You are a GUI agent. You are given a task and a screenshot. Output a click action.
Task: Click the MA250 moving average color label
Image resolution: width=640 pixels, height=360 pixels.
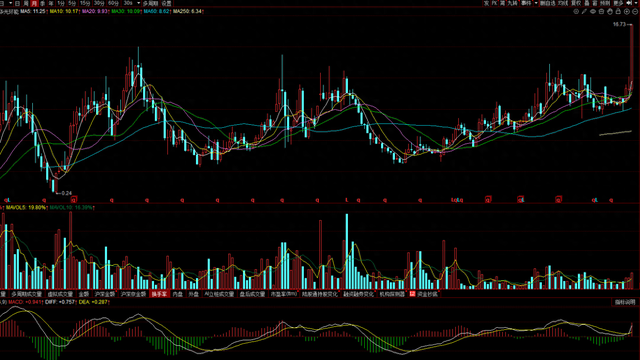[x=187, y=11]
